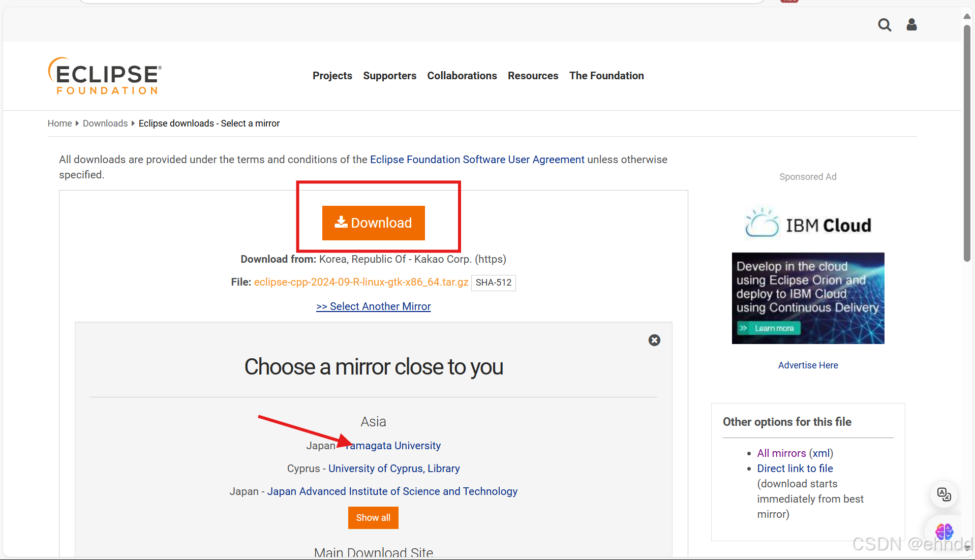Screen dimensions: 975x560
Task: Open the brain assistant floating icon
Action: pos(944,532)
